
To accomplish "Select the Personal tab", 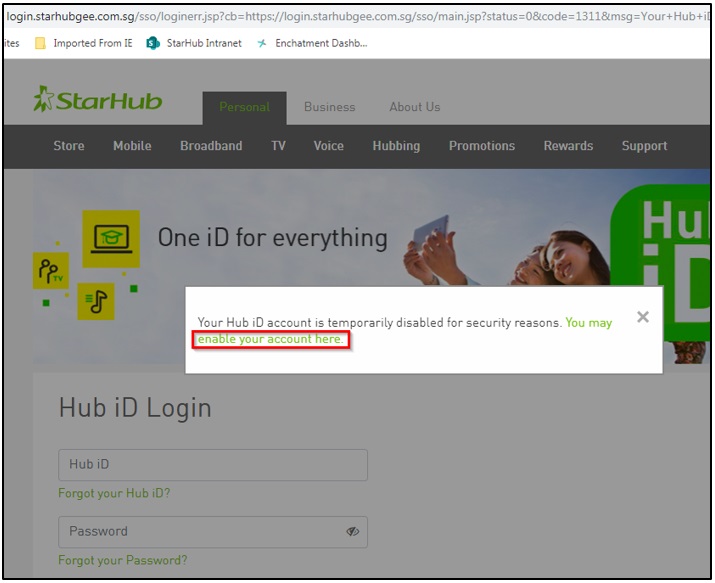I will click(245, 108).
